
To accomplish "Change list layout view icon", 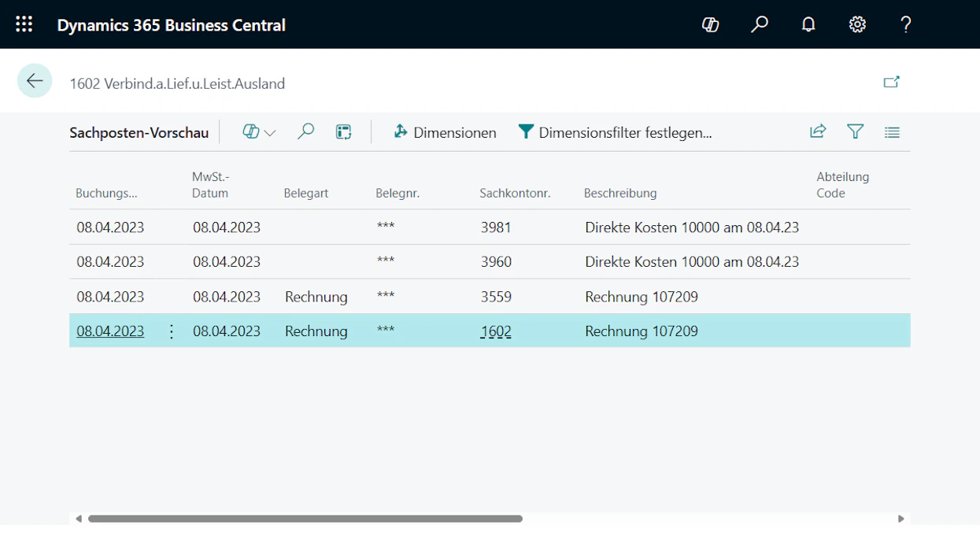I will pos(892,132).
